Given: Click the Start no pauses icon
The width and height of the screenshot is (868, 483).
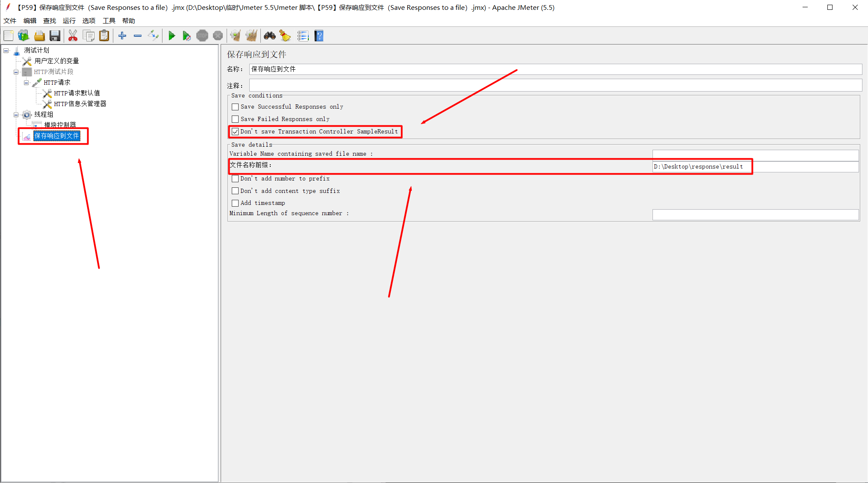Looking at the screenshot, I should [x=186, y=36].
